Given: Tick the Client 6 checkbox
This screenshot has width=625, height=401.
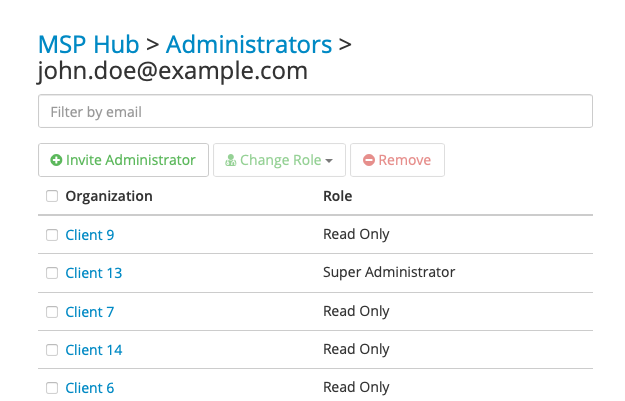Looking at the screenshot, I should point(52,388).
